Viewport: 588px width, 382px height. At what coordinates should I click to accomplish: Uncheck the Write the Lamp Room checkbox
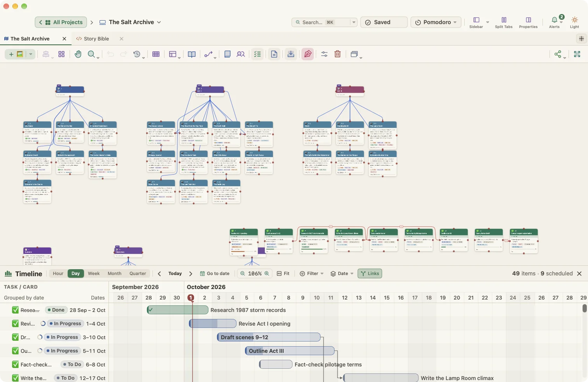tap(15, 378)
